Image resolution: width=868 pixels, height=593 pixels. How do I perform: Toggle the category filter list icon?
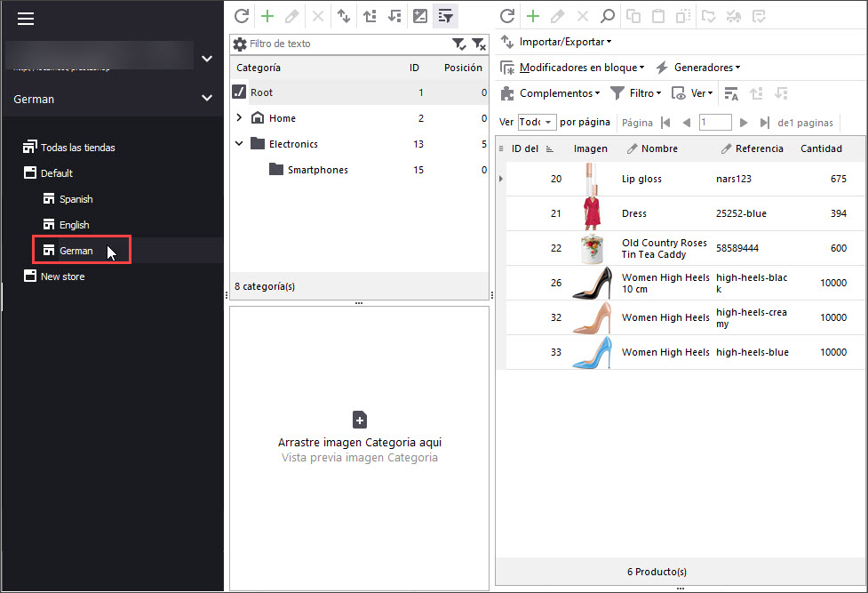pos(446,16)
